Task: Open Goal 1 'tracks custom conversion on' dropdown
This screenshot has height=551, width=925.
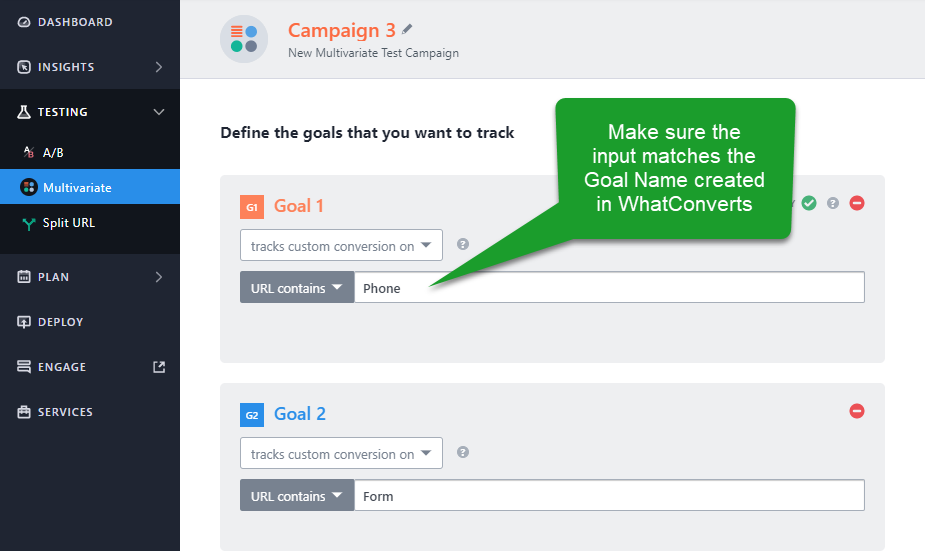Action: click(x=341, y=245)
